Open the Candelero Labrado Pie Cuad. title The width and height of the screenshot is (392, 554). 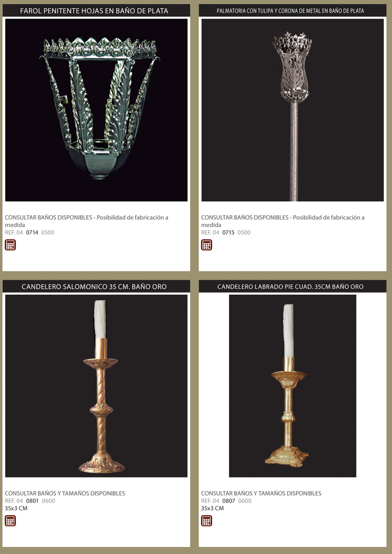click(290, 287)
